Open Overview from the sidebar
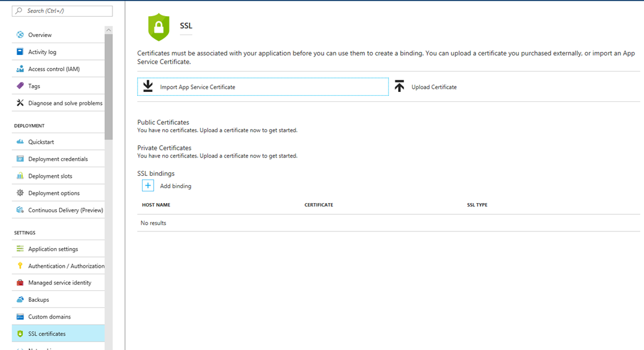The height and width of the screenshot is (350, 644). pyautogui.click(x=58, y=35)
